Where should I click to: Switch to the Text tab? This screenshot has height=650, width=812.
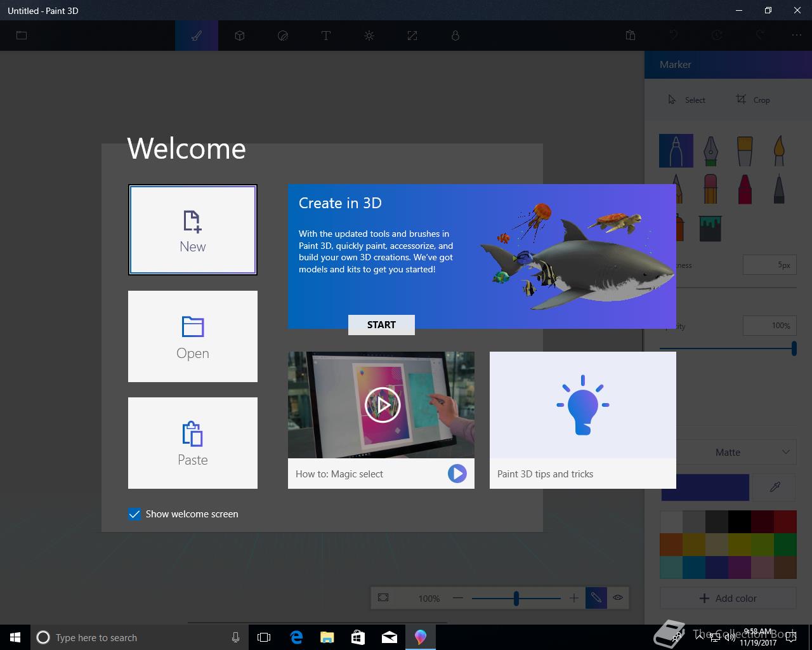(x=326, y=36)
